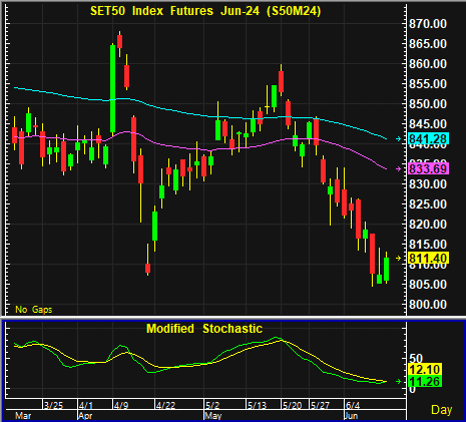Click the Mar month label
The height and width of the screenshot is (422, 466).
23,416
